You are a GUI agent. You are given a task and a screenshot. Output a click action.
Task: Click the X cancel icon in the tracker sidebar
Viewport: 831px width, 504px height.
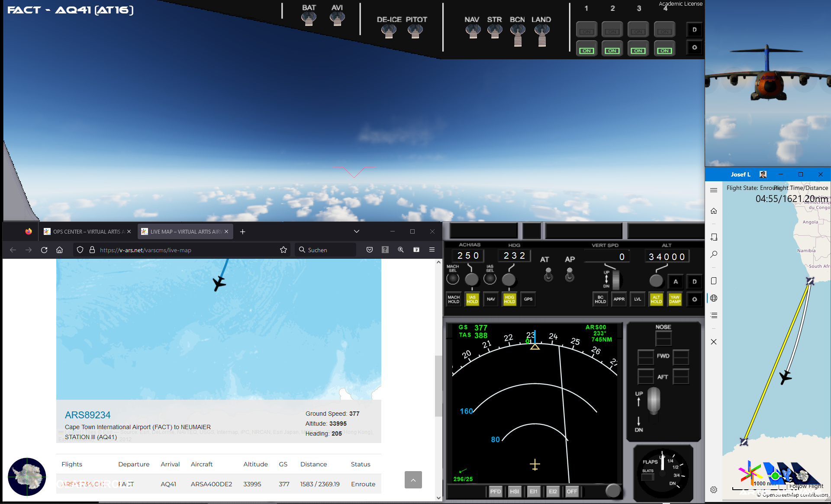coord(714,342)
